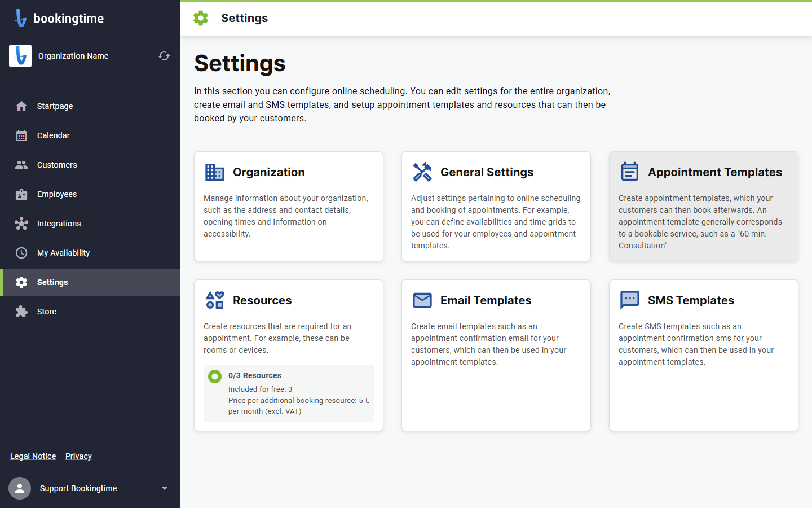Click the 0/3 Resources text
812x508 pixels.
click(x=255, y=375)
